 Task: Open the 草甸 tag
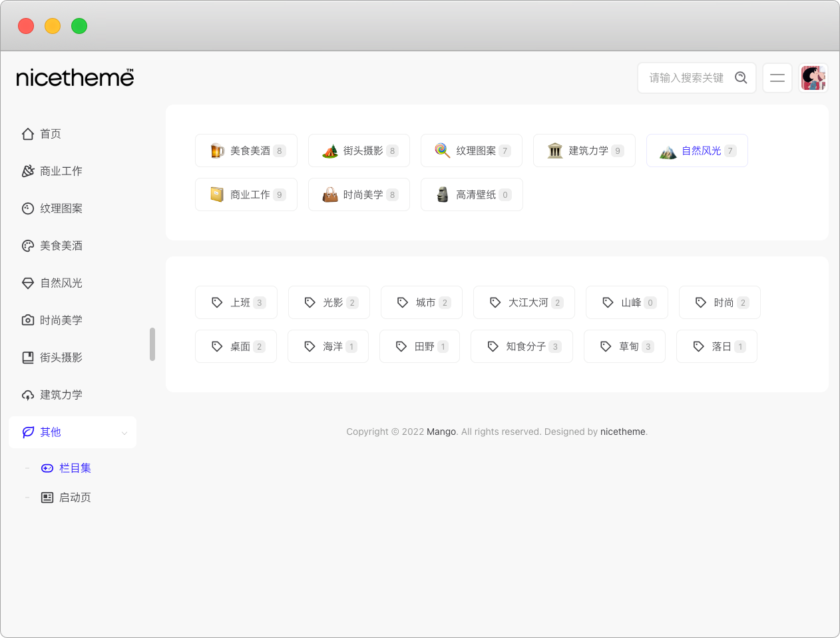624,346
